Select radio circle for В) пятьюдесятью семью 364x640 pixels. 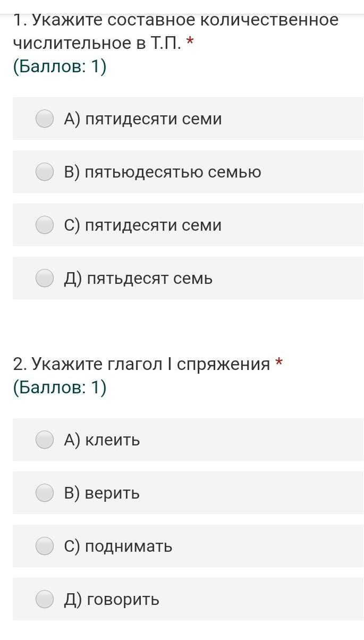[45, 172]
